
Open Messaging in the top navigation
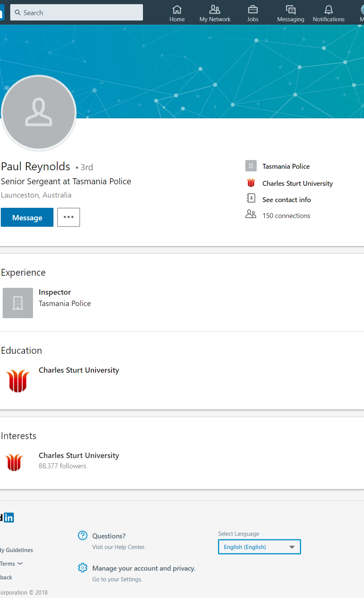pos(290,10)
